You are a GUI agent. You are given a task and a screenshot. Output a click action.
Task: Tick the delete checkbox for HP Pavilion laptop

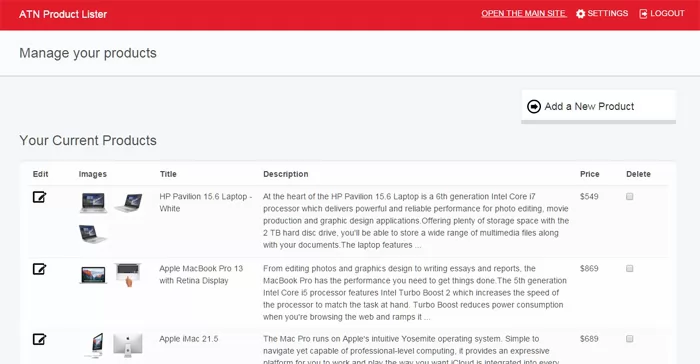(x=629, y=197)
